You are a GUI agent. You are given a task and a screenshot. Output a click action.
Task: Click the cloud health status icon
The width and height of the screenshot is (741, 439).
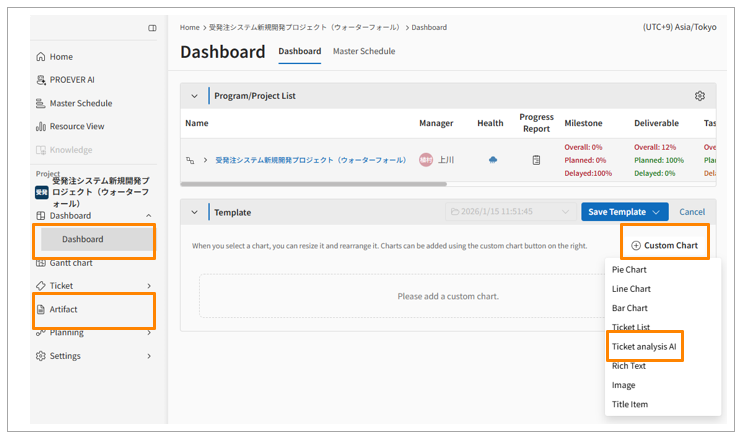tap(492, 160)
